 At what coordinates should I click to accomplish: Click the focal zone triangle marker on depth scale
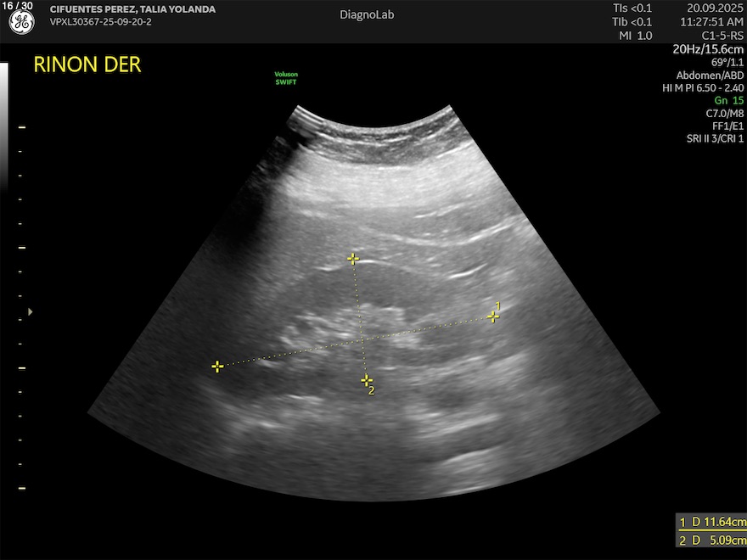pyautogui.click(x=31, y=312)
